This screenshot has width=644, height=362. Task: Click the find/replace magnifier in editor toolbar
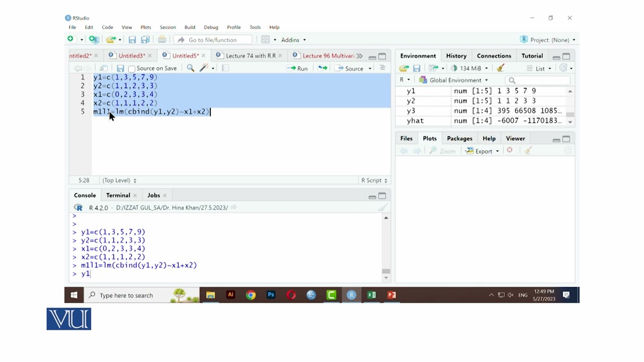(x=190, y=68)
